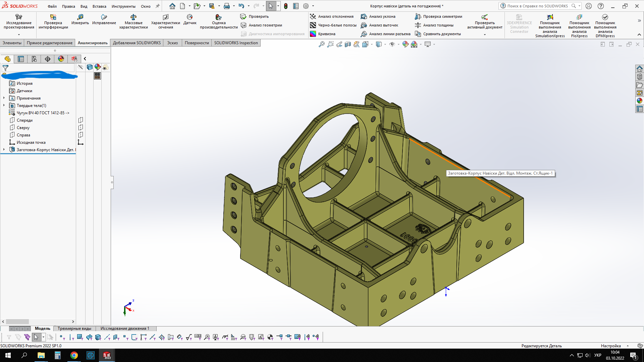Open the DimXpertManager tab

click(x=48, y=59)
